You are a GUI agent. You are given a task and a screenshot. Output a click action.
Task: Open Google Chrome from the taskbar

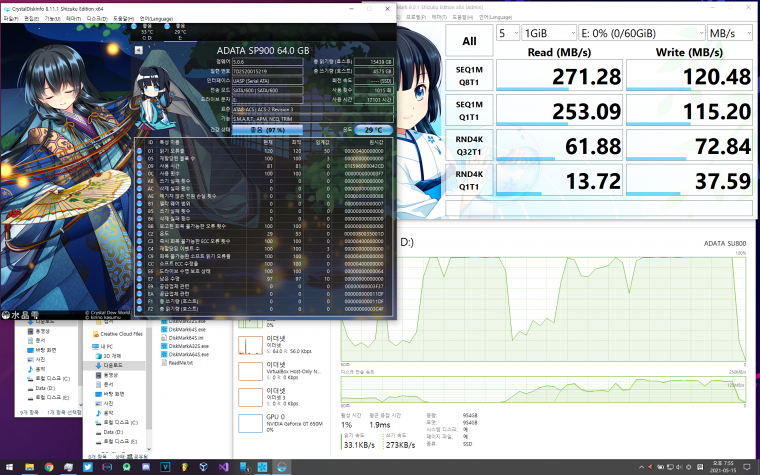click(48, 467)
